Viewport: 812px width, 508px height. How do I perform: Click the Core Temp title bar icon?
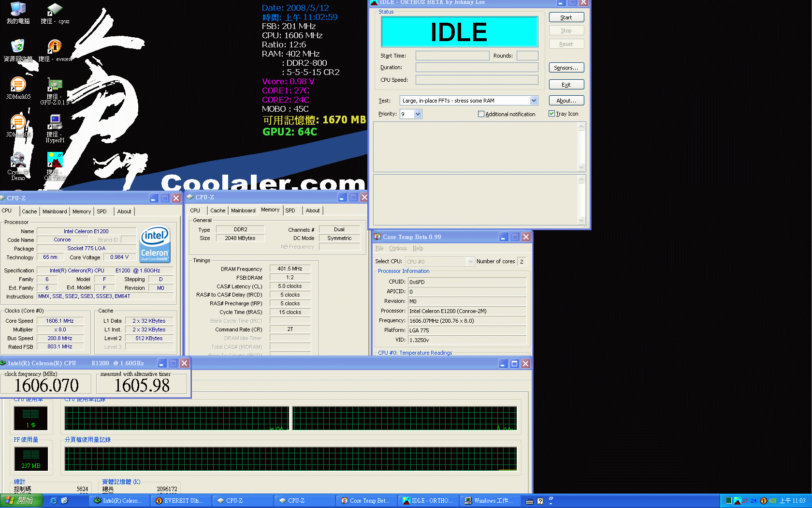point(377,237)
